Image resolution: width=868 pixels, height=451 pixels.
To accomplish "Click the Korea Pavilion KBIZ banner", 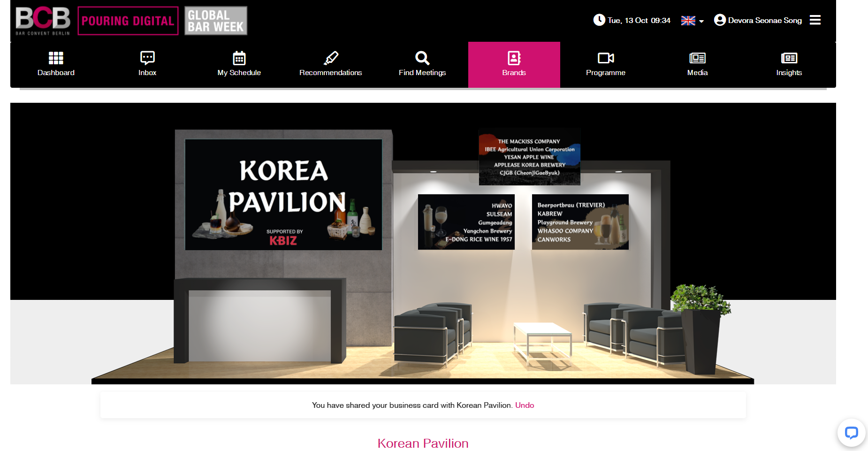I will coord(283,194).
